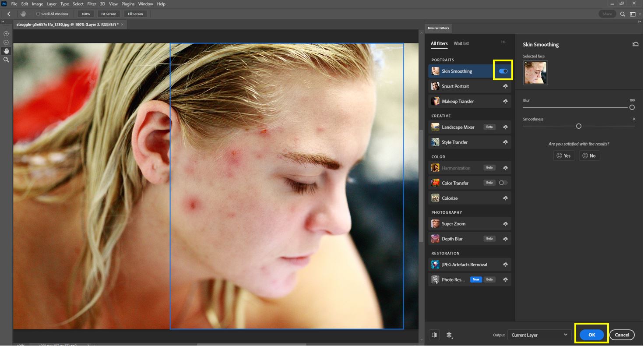Click the back arrow in options bar

point(9,14)
